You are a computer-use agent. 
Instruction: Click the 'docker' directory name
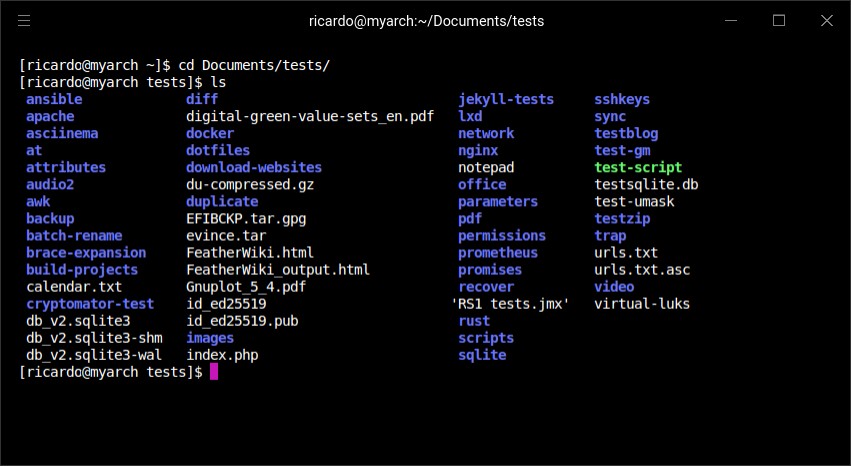pyautogui.click(x=210, y=133)
